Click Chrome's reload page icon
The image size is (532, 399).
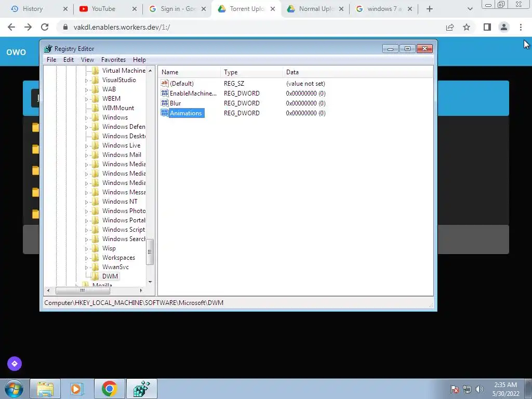(45, 27)
